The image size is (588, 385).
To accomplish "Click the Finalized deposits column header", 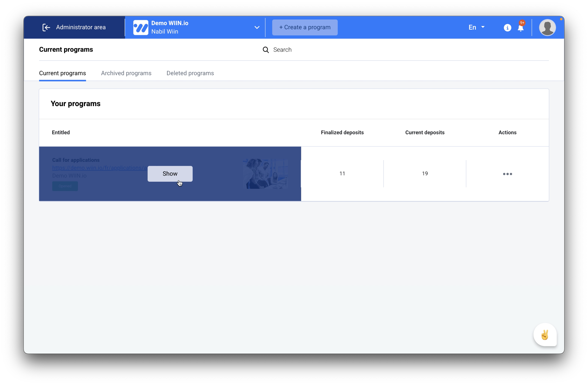I will click(x=342, y=133).
